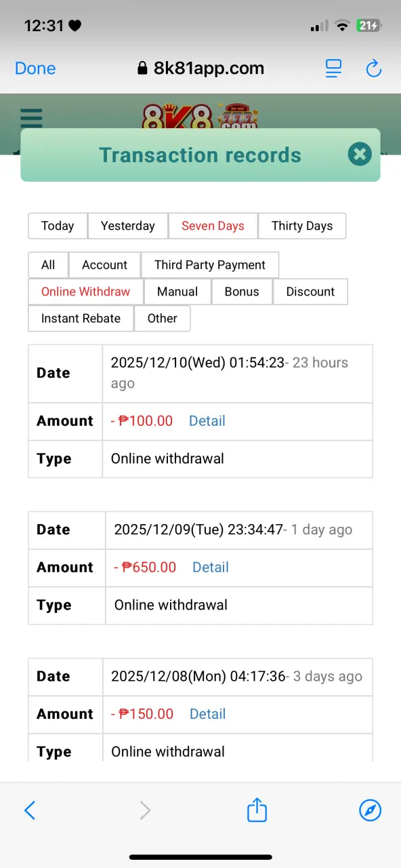Select the Today date filter
Image resolution: width=401 pixels, height=868 pixels.
click(x=58, y=226)
